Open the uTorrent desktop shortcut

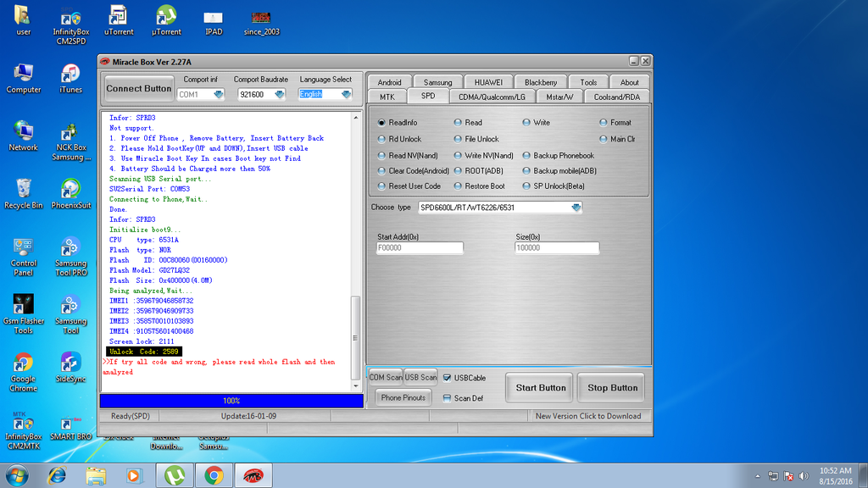click(x=119, y=20)
